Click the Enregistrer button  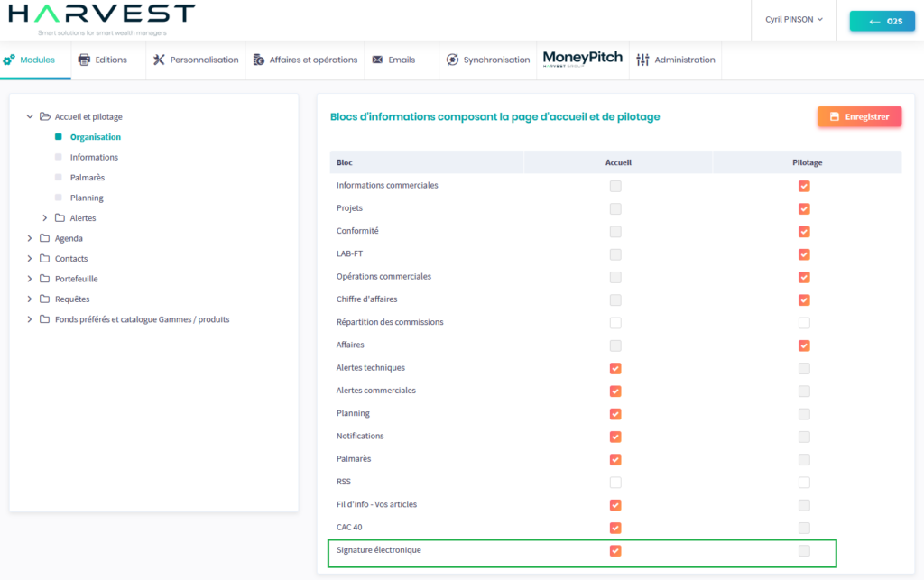click(x=859, y=117)
